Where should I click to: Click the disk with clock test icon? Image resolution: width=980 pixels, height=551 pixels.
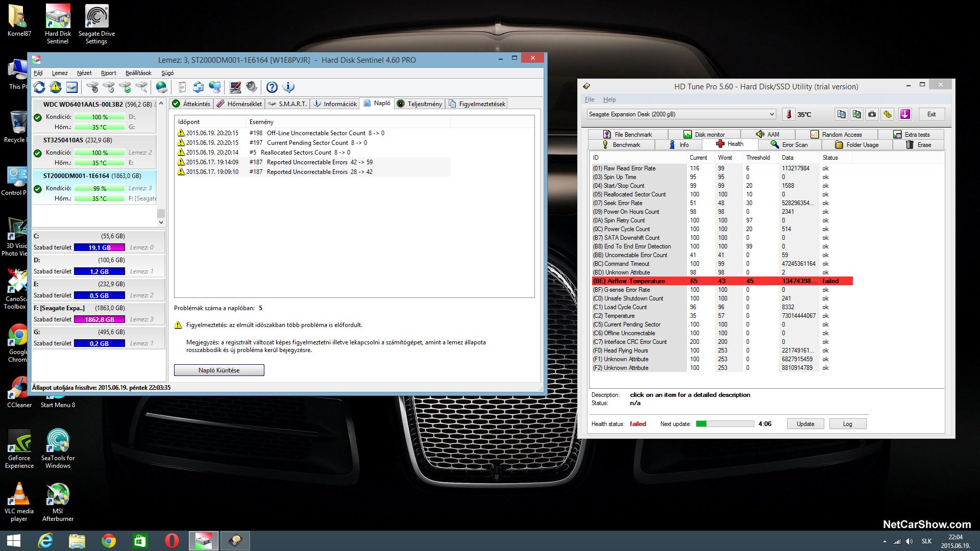(109, 87)
